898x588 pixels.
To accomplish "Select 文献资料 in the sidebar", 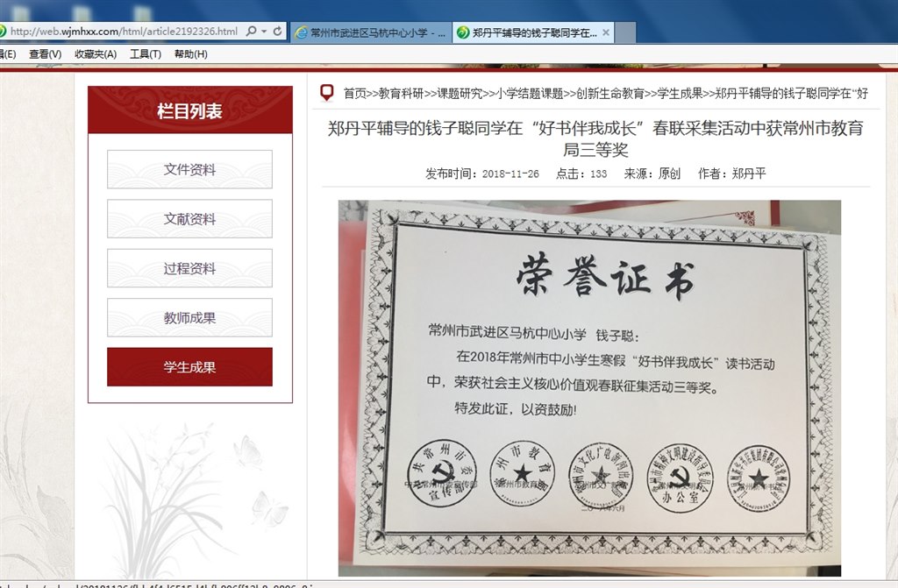I will 189,219.
